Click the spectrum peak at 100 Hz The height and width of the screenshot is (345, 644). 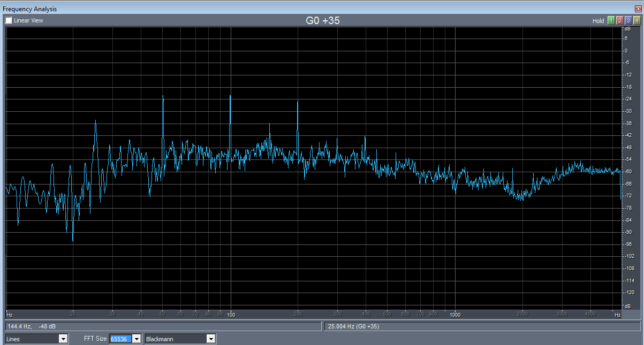point(230,97)
